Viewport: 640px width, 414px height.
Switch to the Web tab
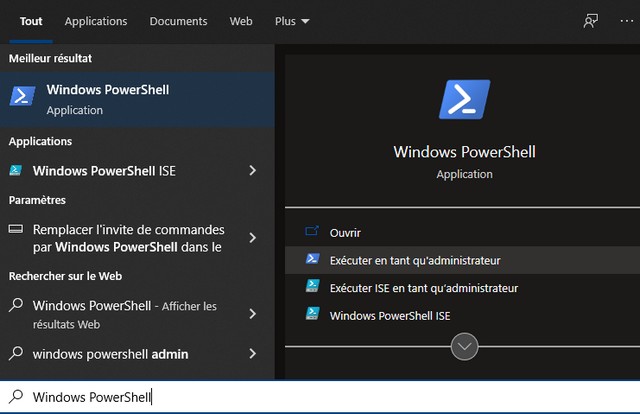click(241, 21)
